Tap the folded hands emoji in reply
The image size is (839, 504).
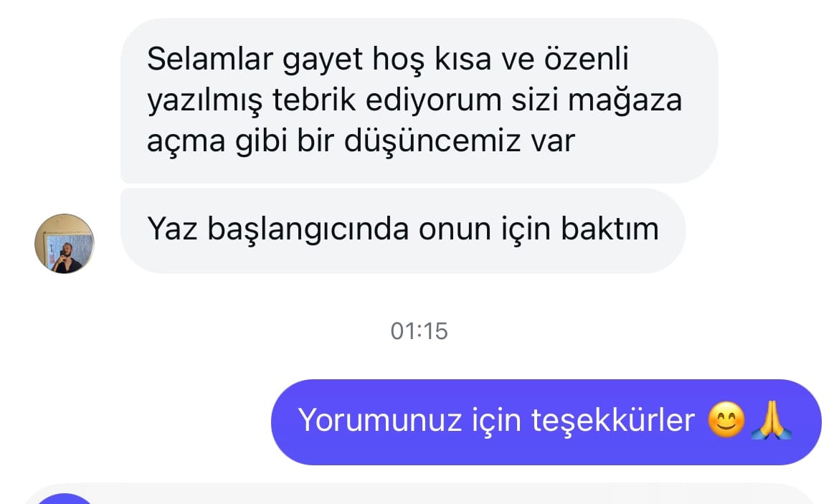pyautogui.click(x=771, y=420)
